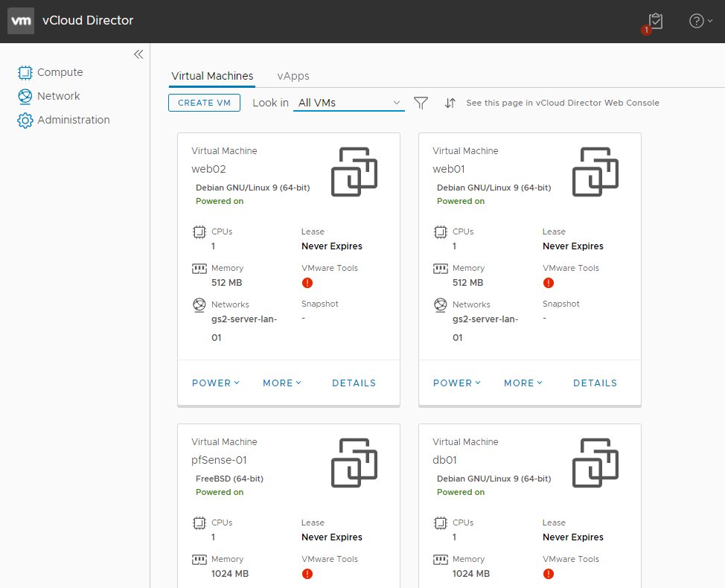Viewport: 725px width, 588px height.
Task: Click the filter funnel icon
Action: (x=421, y=103)
